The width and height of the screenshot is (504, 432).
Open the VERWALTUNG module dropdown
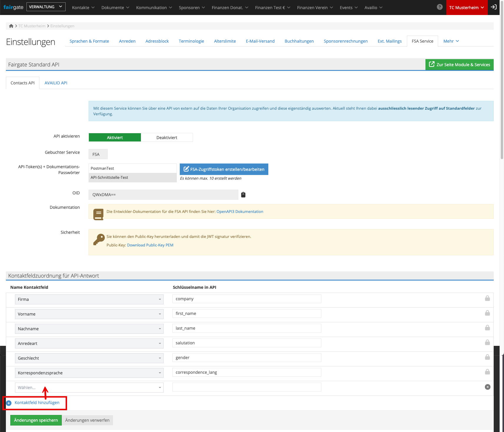click(46, 7)
